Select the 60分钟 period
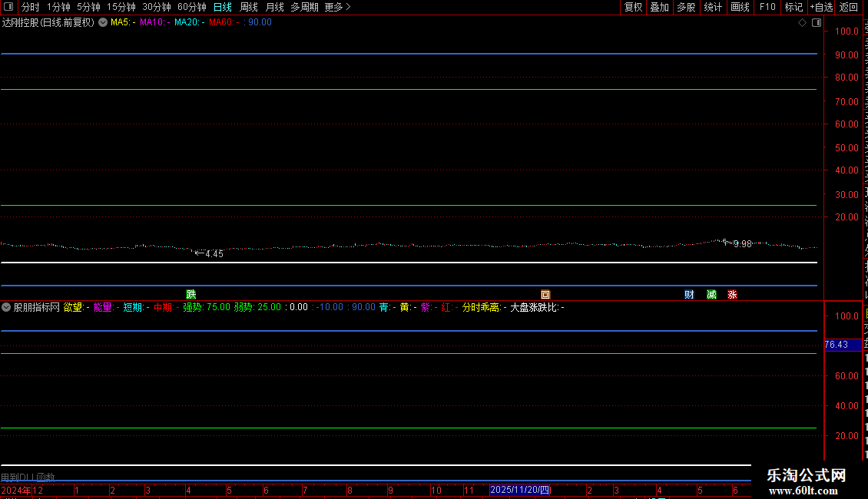This screenshot has height=499, width=868. click(192, 7)
